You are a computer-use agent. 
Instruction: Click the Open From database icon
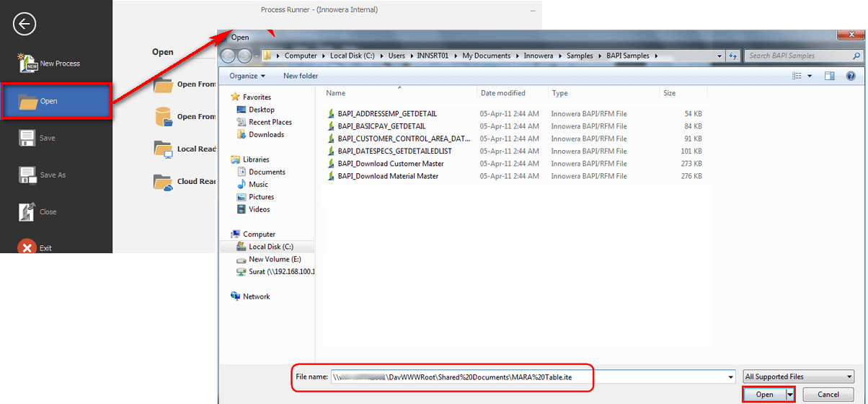point(164,117)
